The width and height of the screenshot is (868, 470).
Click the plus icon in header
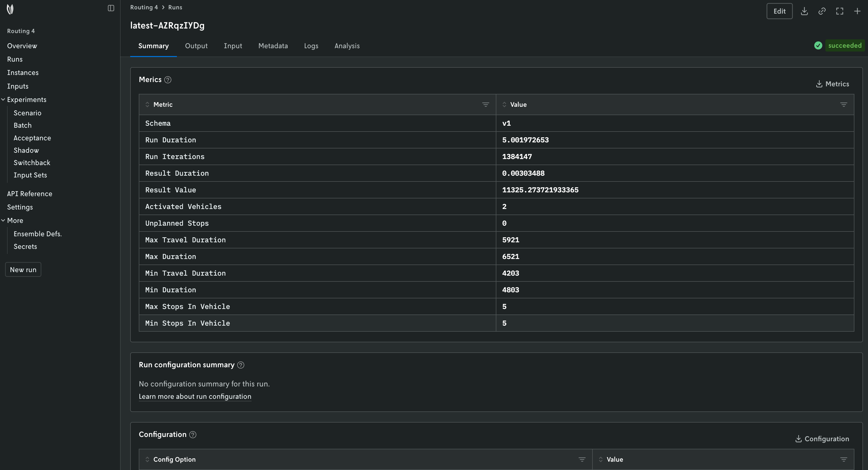pos(857,11)
